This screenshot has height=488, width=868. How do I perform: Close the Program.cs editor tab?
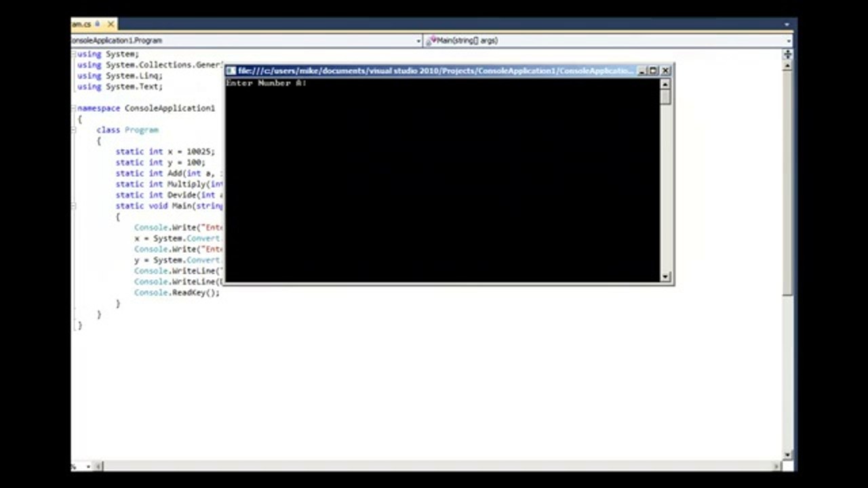pyautogui.click(x=111, y=24)
